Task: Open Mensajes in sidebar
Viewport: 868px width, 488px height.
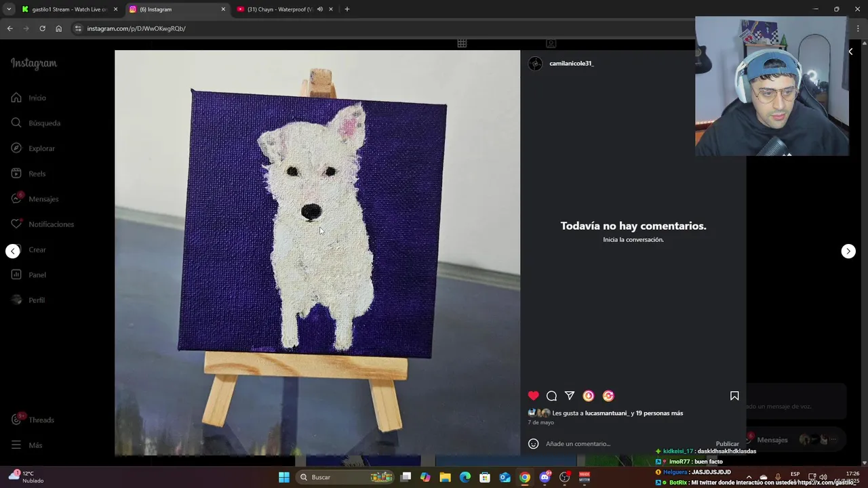Action: 35,199
